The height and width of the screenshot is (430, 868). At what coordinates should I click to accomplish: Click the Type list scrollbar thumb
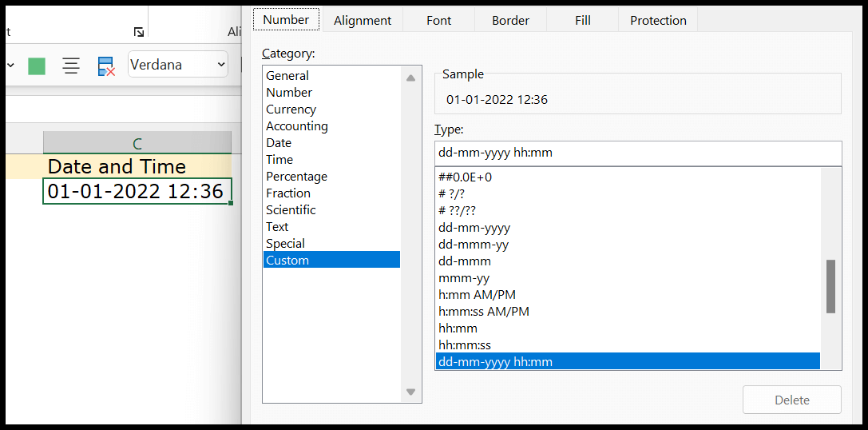tap(830, 286)
